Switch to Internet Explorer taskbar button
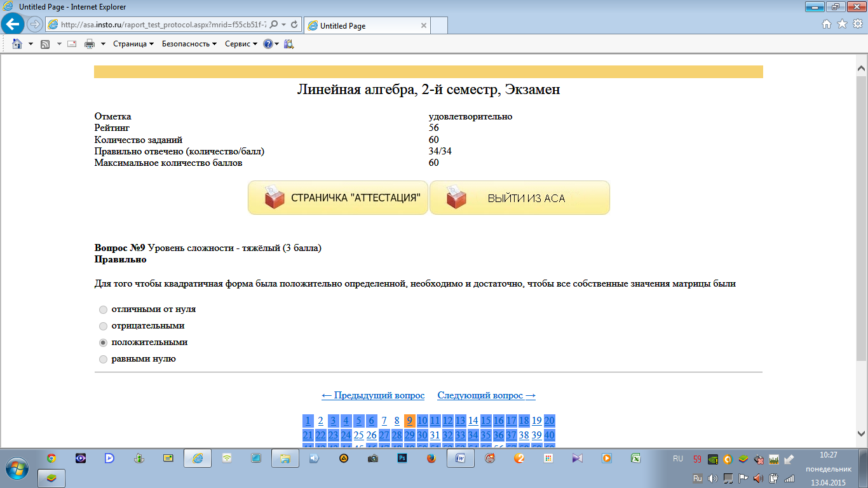This screenshot has height=488, width=868. click(198, 457)
